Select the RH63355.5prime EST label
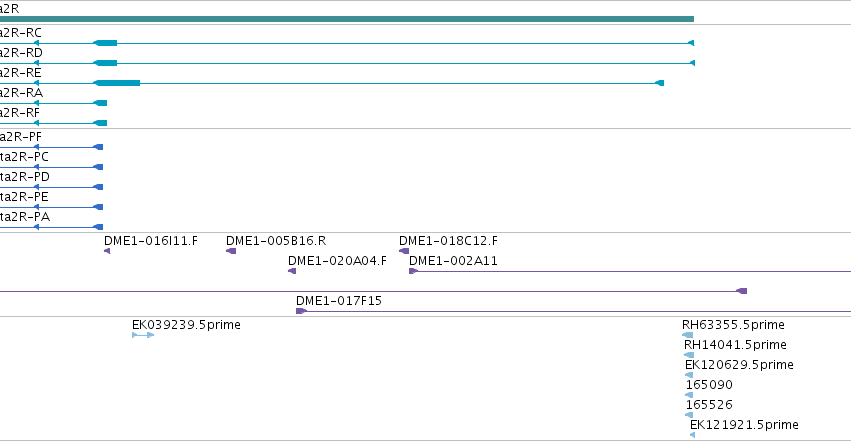 coord(733,325)
